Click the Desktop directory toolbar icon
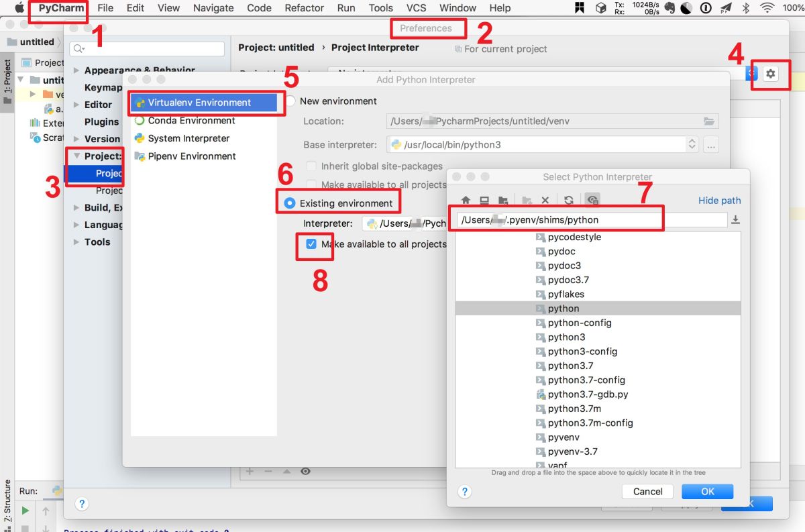This screenshot has height=532, width=805. pyautogui.click(x=484, y=200)
